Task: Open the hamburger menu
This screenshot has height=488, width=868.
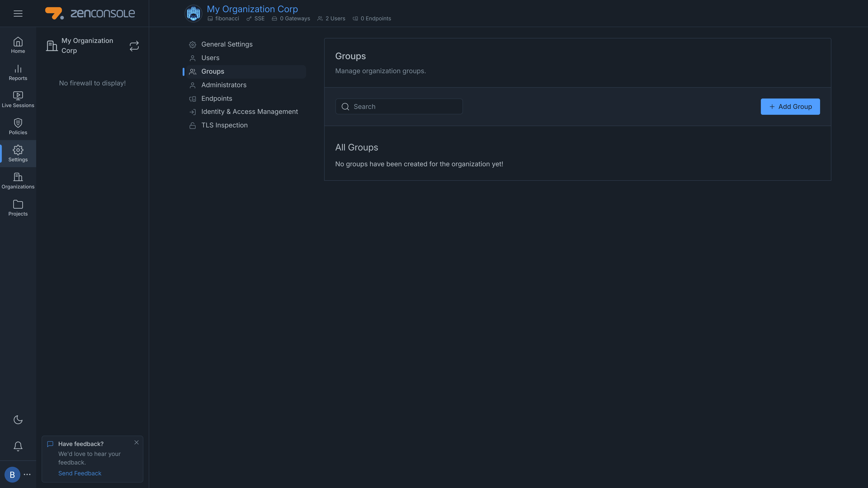Action: 18,13
